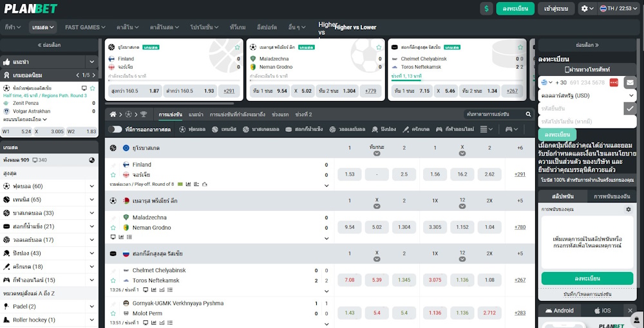Click the pie chart icon beside 909 total

[x=91, y=160]
